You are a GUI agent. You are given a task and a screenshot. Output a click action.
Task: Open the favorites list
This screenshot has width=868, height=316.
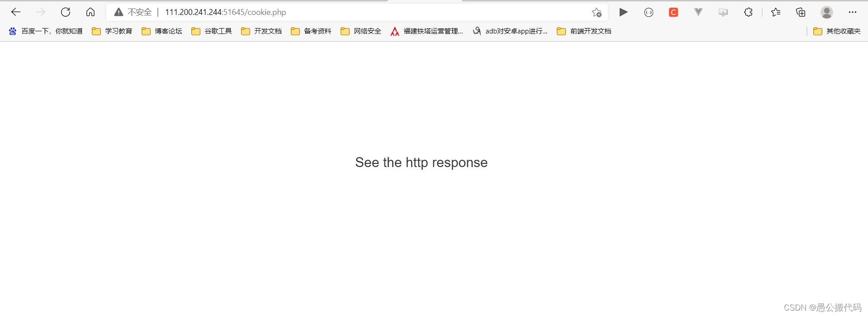[776, 12]
